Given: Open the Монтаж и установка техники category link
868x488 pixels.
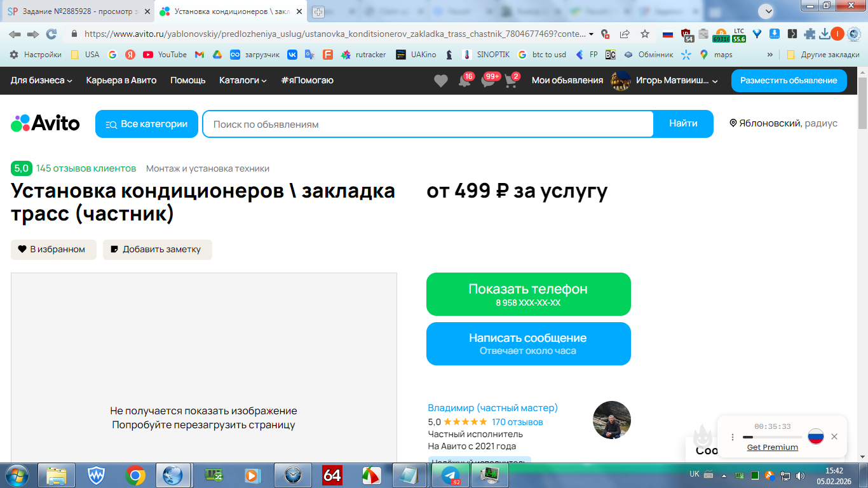Looking at the screenshot, I should 208,168.
